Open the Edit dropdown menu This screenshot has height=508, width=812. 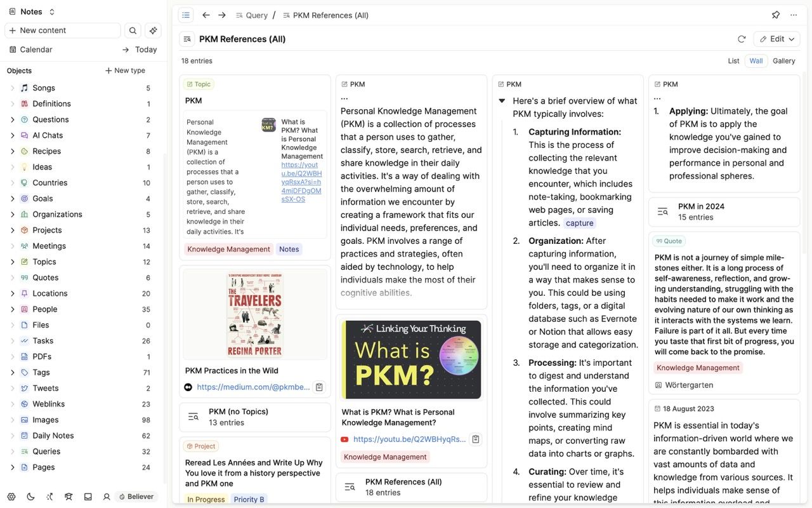[776, 39]
